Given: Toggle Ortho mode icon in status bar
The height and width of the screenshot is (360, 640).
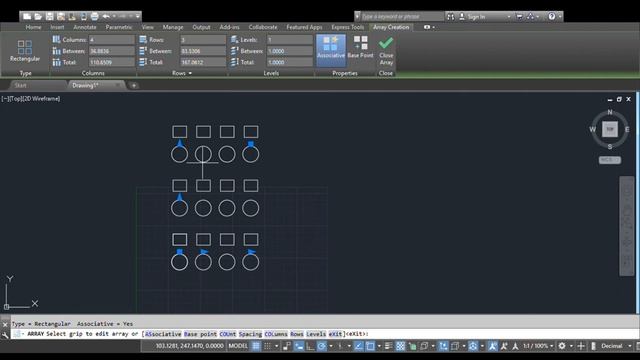Looking at the screenshot, I should (310, 346).
